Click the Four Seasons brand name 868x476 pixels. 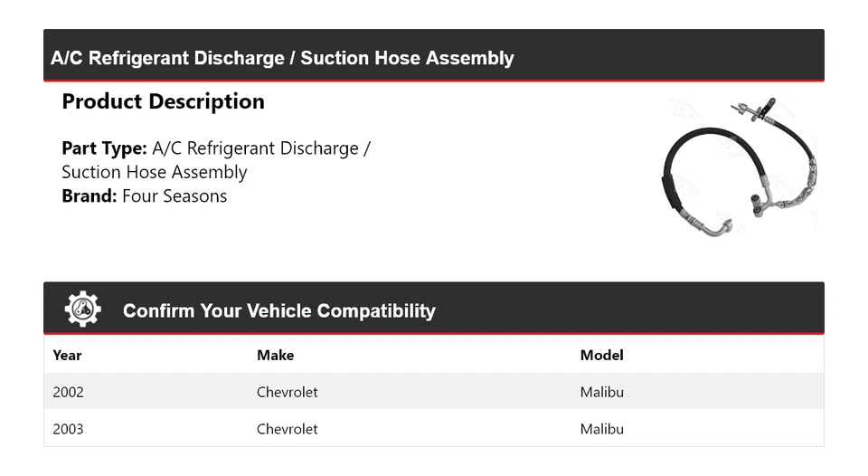(x=175, y=196)
